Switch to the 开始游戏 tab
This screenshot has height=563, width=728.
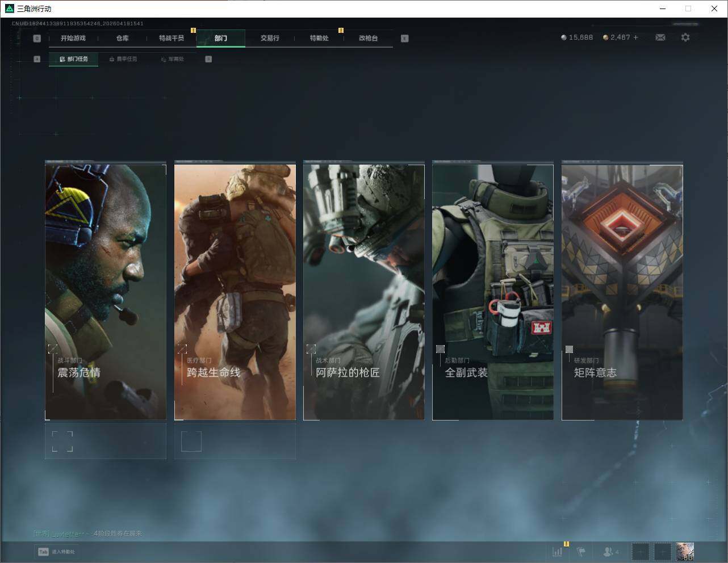pos(73,38)
